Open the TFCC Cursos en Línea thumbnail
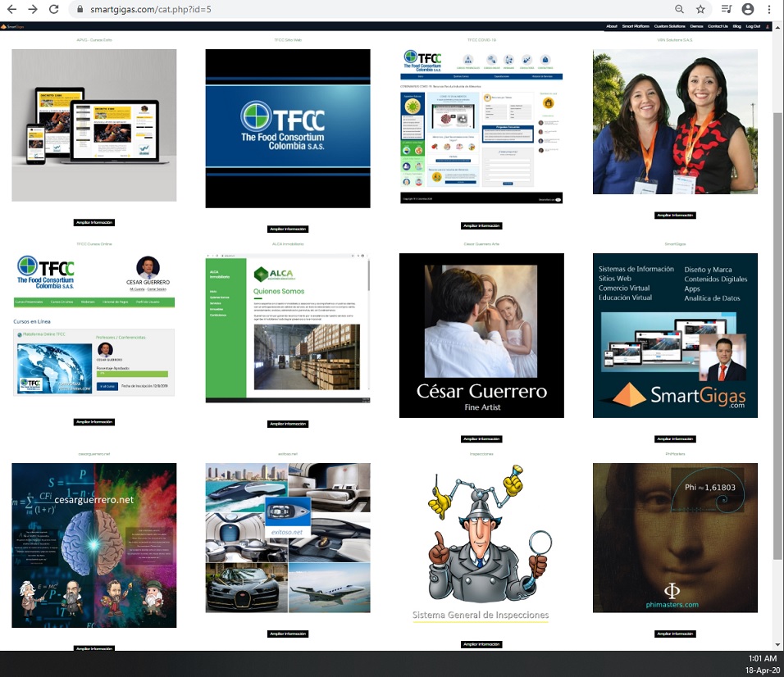Screen dimensions: 784x677 [x=94, y=325]
